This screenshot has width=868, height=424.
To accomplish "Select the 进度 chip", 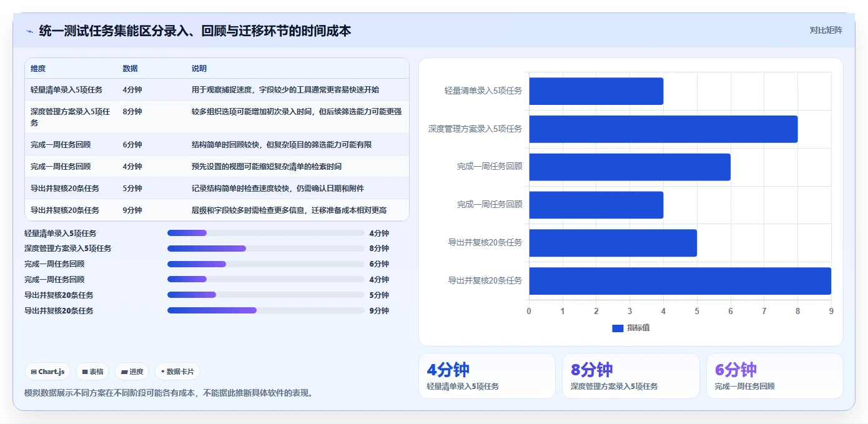I will click(x=132, y=372).
